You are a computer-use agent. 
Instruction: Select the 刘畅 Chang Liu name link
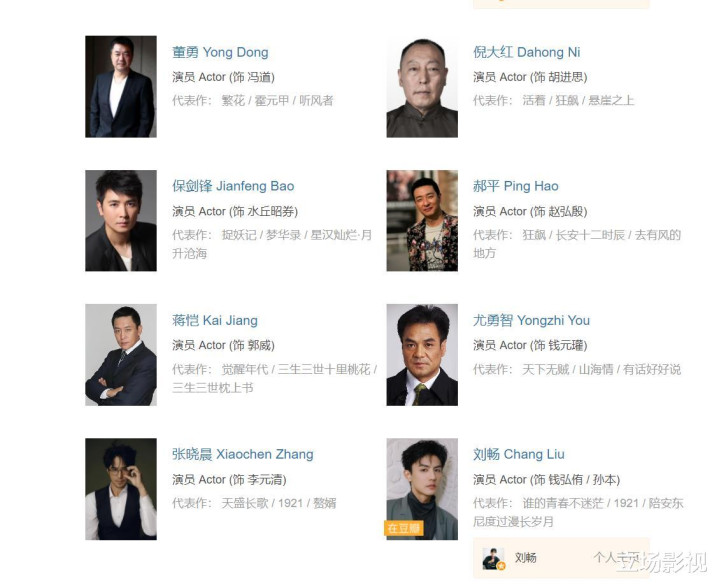point(519,455)
